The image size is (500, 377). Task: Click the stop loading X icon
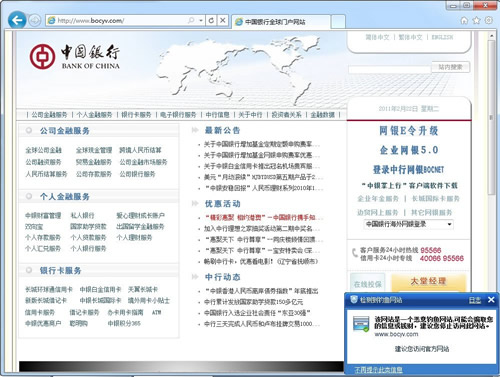point(223,21)
